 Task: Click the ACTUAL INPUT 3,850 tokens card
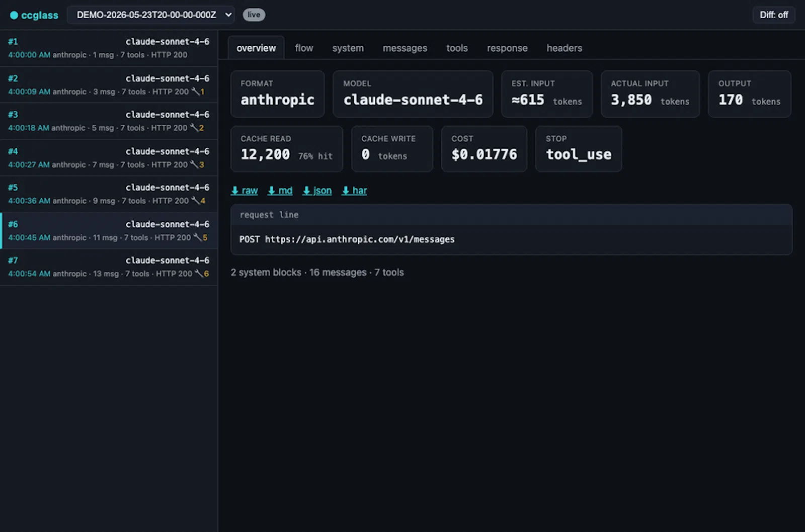pyautogui.click(x=650, y=94)
